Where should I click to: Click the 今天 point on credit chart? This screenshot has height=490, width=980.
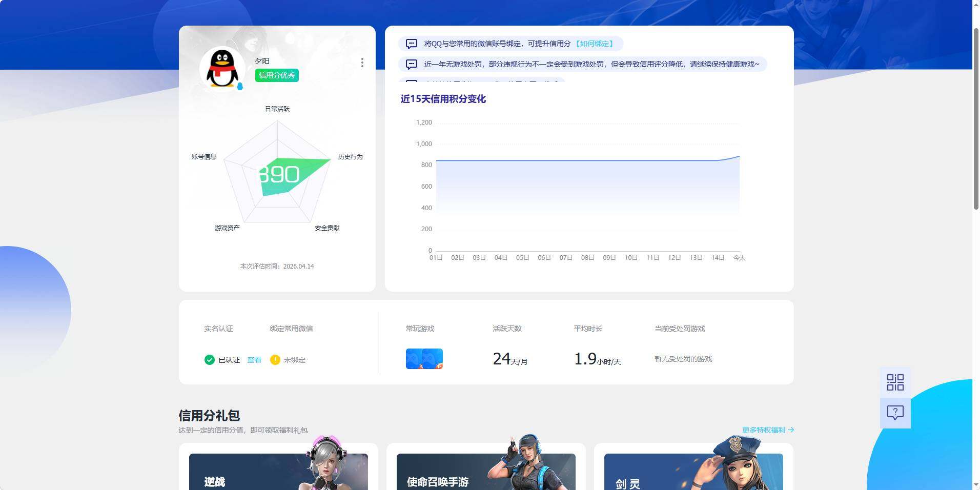pyautogui.click(x=739, y=156)
